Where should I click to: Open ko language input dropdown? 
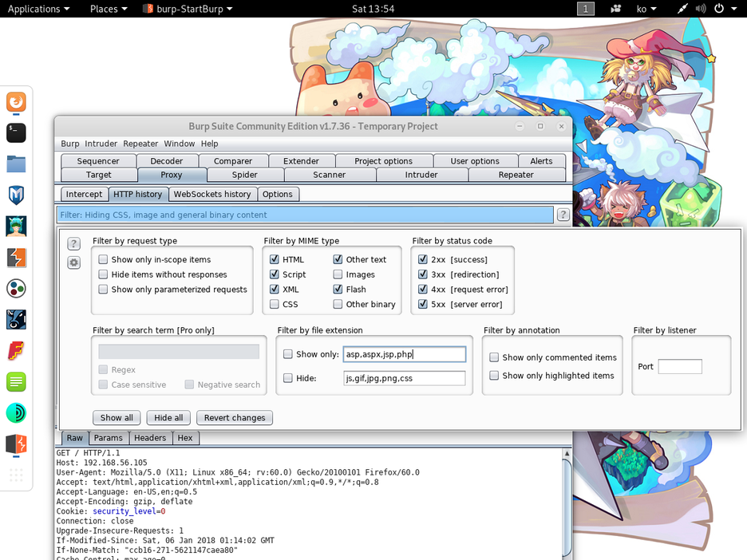tap(646, 9)
